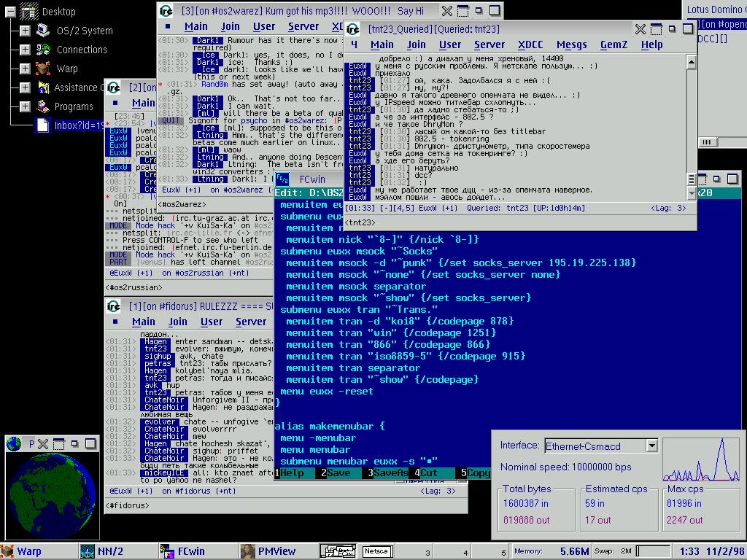Image resolution: width=747 pixels, height=560 pixels.
Task: Open the Mesgs menu
Action: click(x=571, y=44)
